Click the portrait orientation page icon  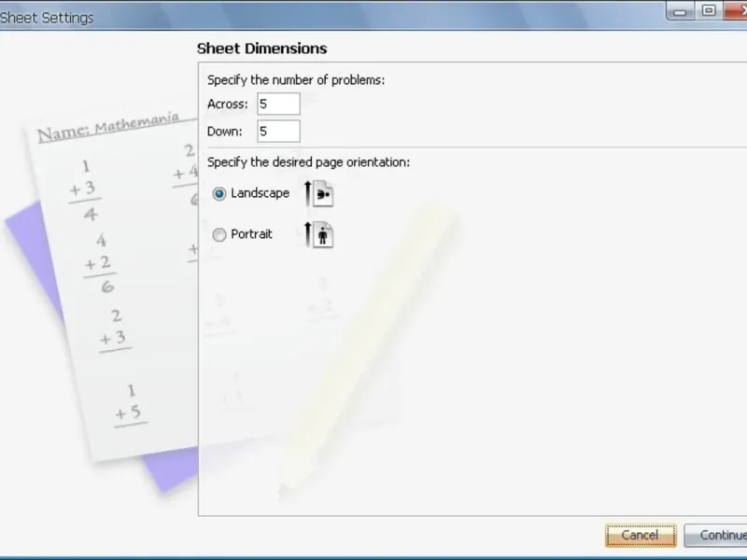pos(318,235)
